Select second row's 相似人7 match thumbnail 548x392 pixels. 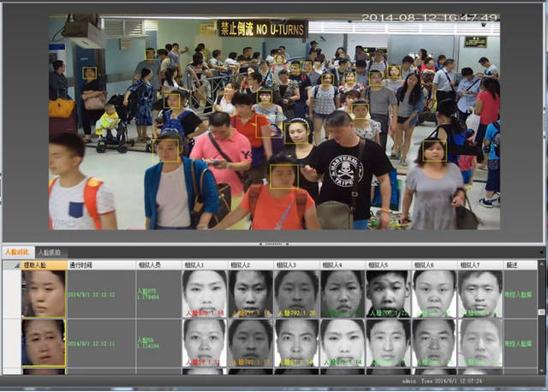point(479,343)
